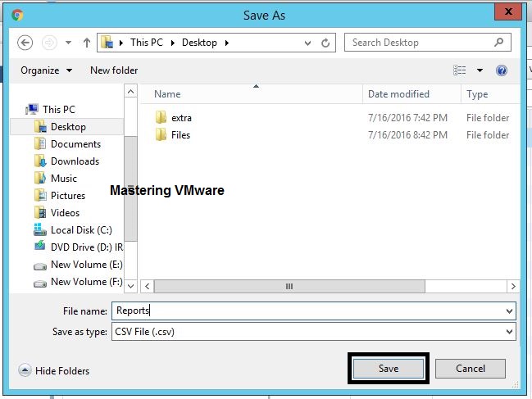Screen dimensions: 532x399
Task: Select This PC in navigation tree
Action: (x=59, y=110)
